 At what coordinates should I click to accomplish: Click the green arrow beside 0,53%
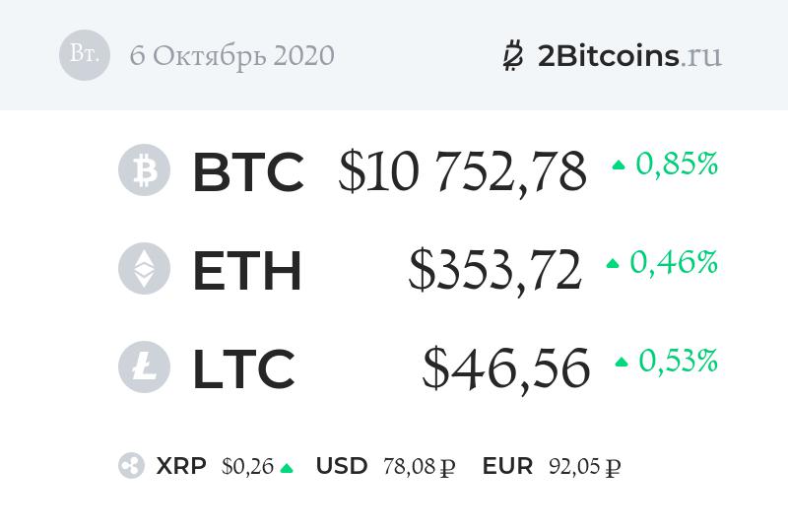tap(622, 363)
